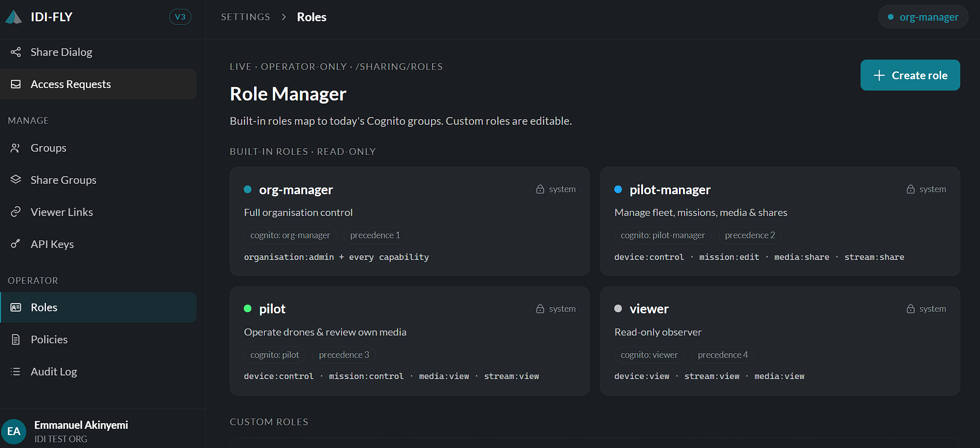This screenshot has width=980, height=448.
Task: Click the V3 version badge
Action: pyautogui.click(x=180, y=17)
